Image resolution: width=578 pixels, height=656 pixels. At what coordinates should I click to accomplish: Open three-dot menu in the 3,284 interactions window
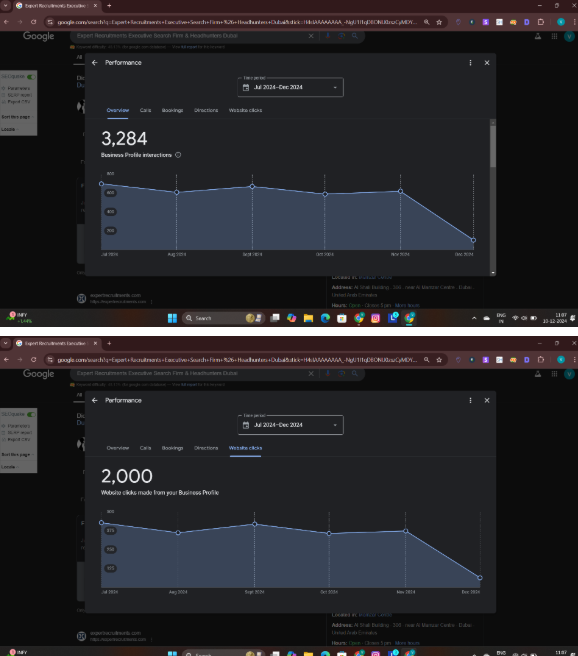point(471,63)
